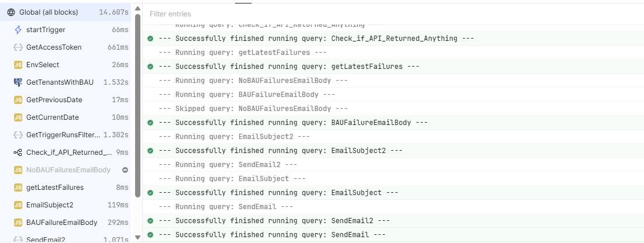The height and width of the screenshot is (243, 644).
Task: Click the sidebar scrollbar up arrow
Action: pyautogui.click(x=137, y=9)
